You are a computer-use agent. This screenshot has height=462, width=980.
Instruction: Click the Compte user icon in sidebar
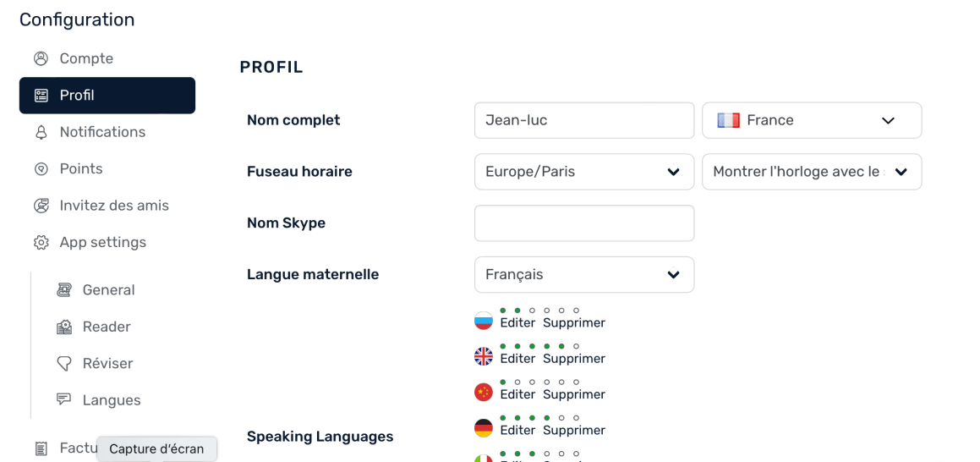[x=41, y=58]
